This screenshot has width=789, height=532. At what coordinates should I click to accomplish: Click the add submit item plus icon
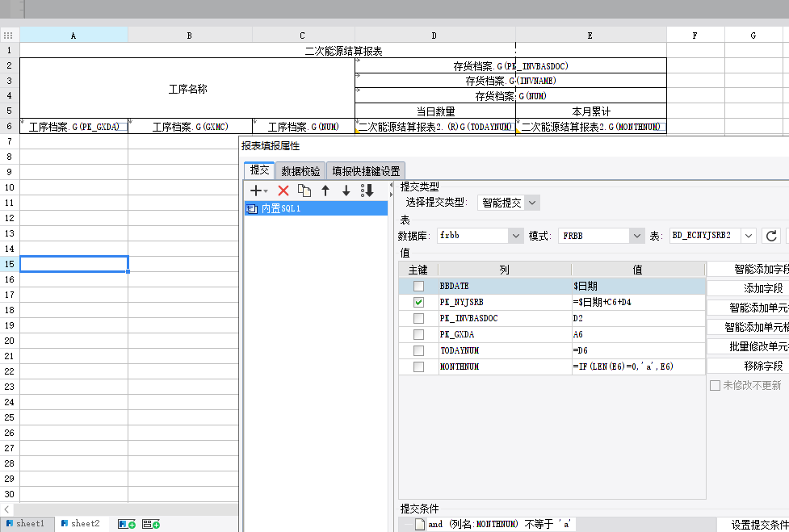click(x=256, y=191)
